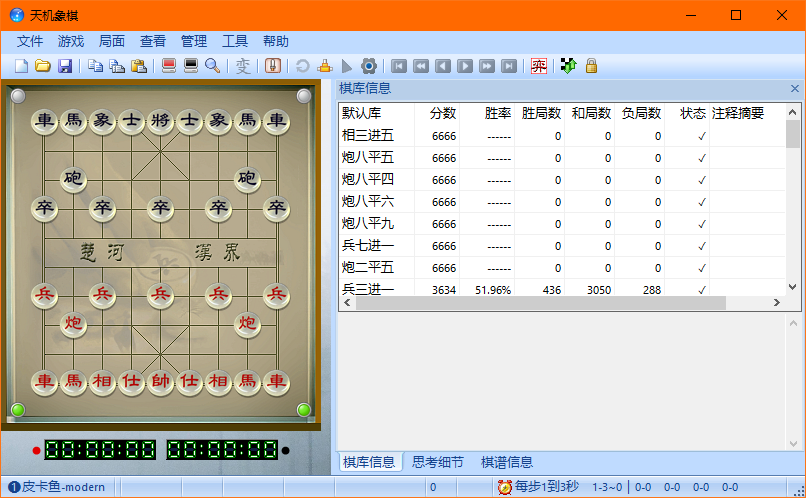Click the grey play triangle icon

(346, 66)
